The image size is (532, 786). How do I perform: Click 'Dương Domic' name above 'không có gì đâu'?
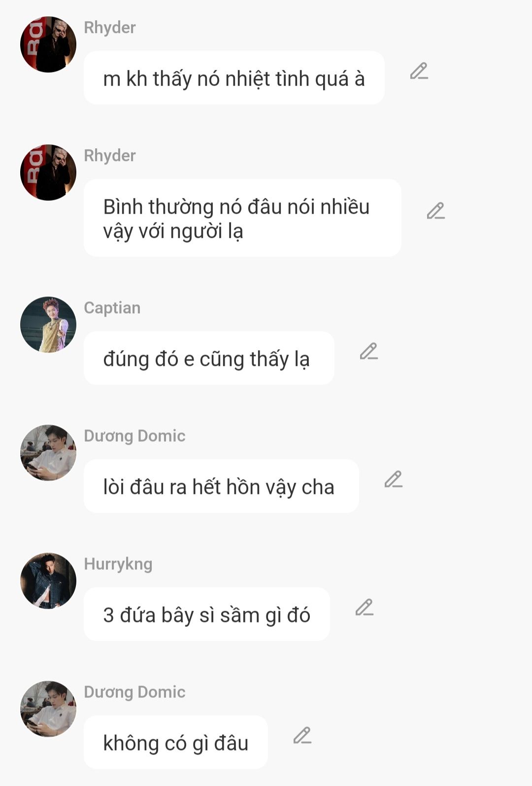point(134,692)
